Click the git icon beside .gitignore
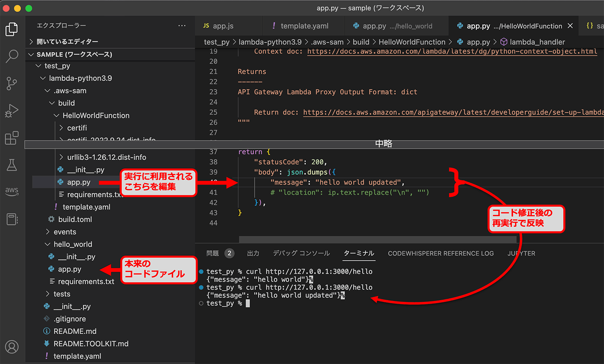The height and width of the screenshot is (364, 604). 47,319
